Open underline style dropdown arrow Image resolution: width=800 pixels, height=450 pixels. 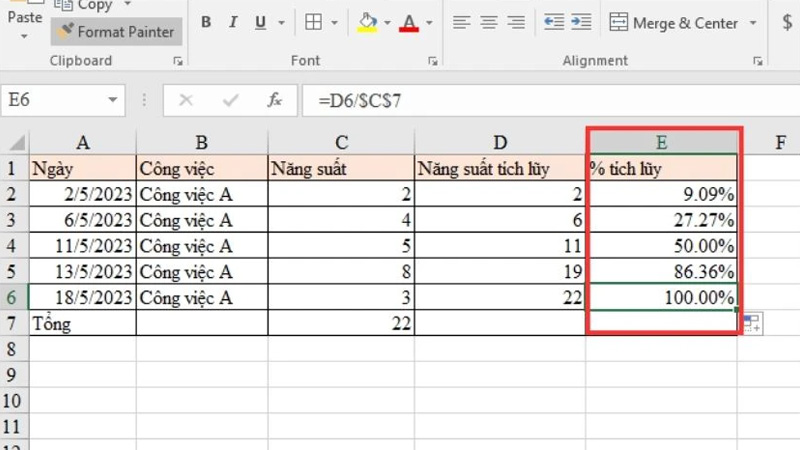(281, 22)
